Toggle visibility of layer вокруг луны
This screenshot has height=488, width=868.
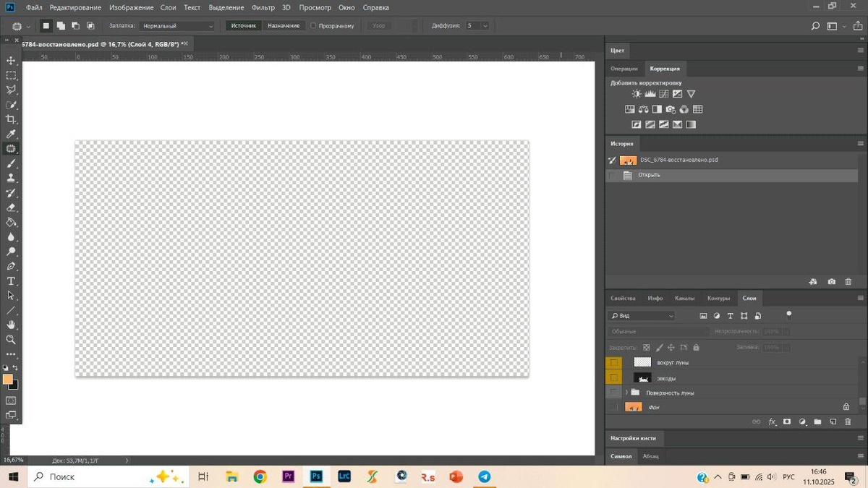coord(613,362)
